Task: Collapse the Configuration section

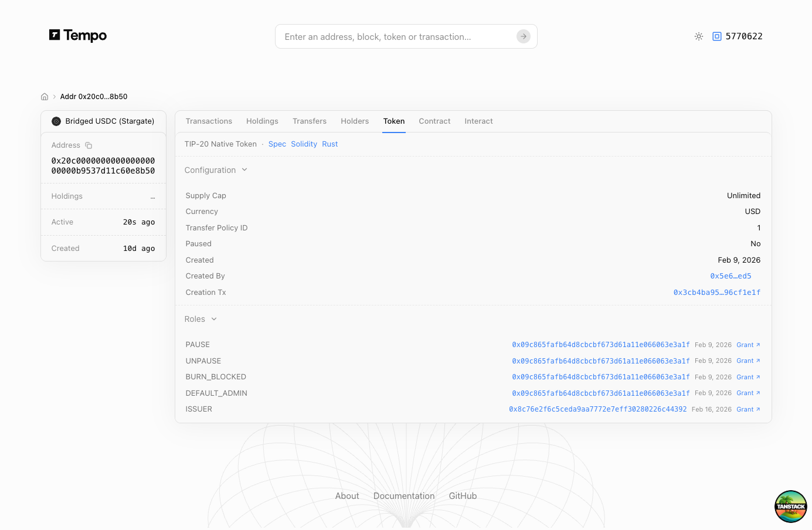Action: tap(216, 170)
